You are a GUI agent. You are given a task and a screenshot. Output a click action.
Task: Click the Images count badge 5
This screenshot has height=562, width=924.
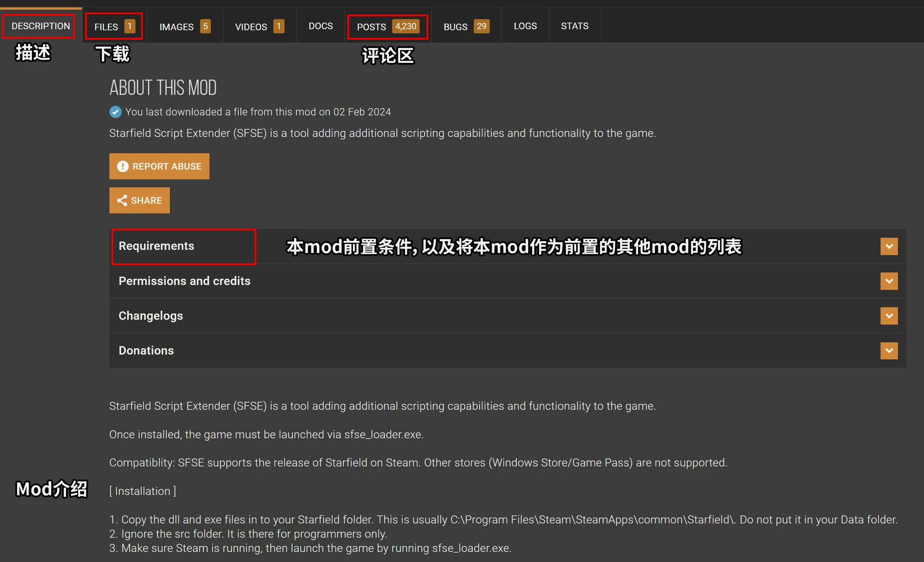click(206, 26)
